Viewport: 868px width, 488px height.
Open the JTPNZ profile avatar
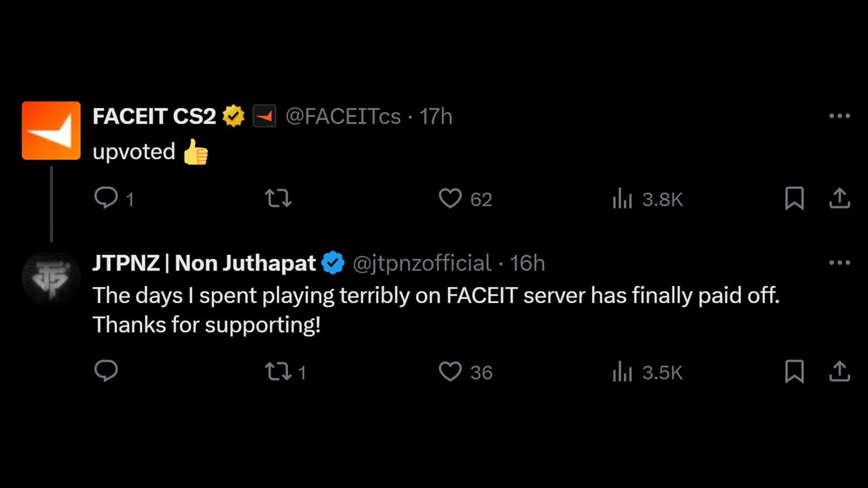51,278
